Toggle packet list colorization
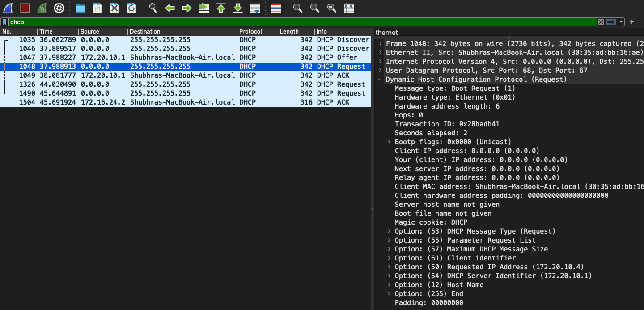644x310 pixels. click(x=276, y=8)
